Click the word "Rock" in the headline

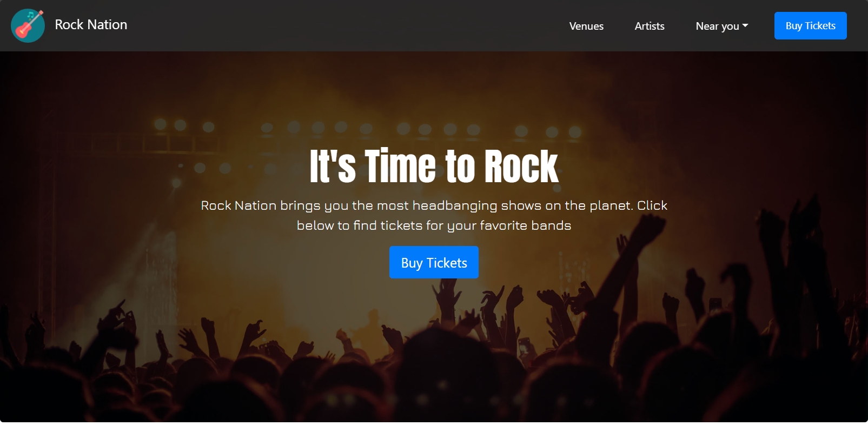(x=521, y=167)
